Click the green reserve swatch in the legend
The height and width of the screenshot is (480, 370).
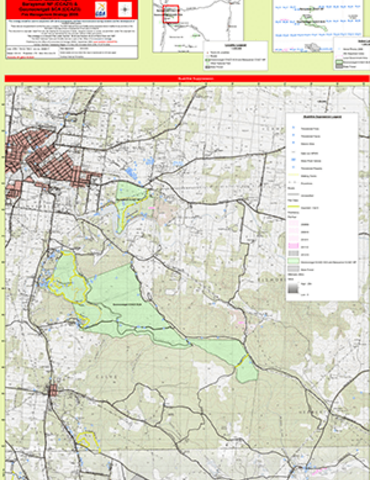(293, 262)
